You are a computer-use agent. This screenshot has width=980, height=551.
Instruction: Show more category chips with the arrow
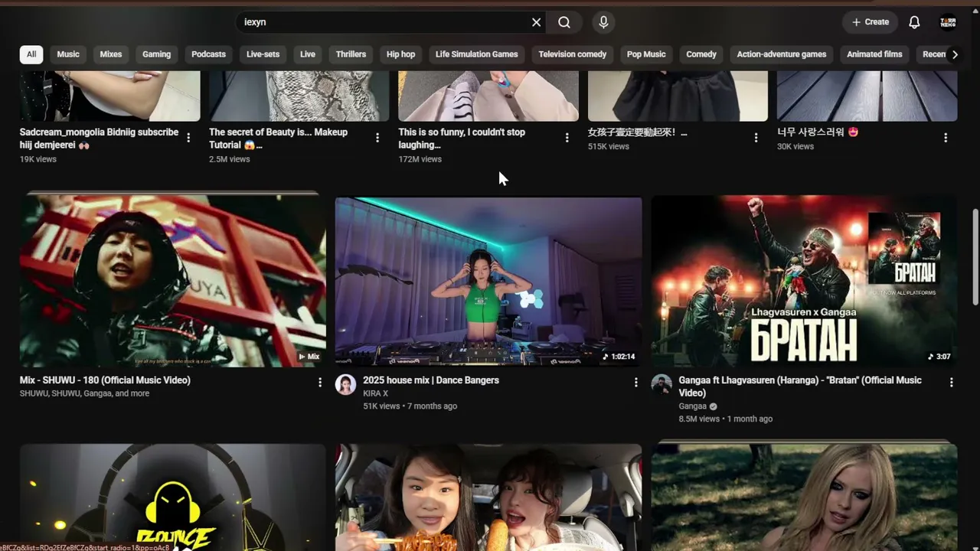[x=955, y=54]
